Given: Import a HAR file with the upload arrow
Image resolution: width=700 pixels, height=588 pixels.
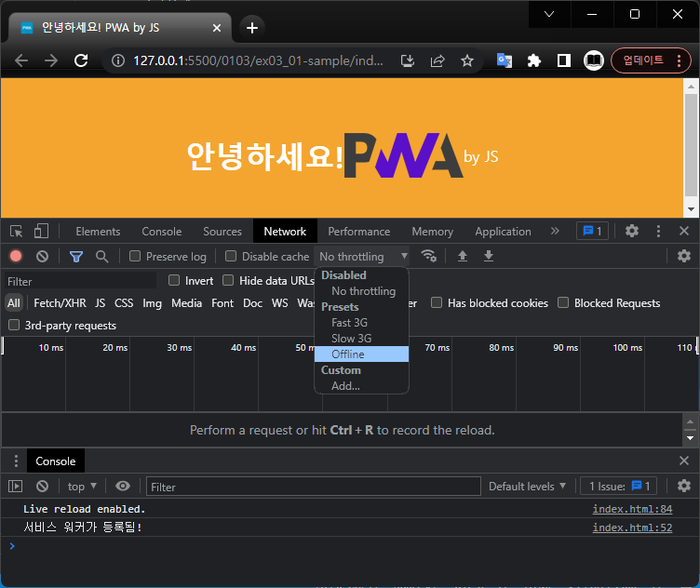Looking at the screenshot, I should pyautogui.click(x=463, y=256).
